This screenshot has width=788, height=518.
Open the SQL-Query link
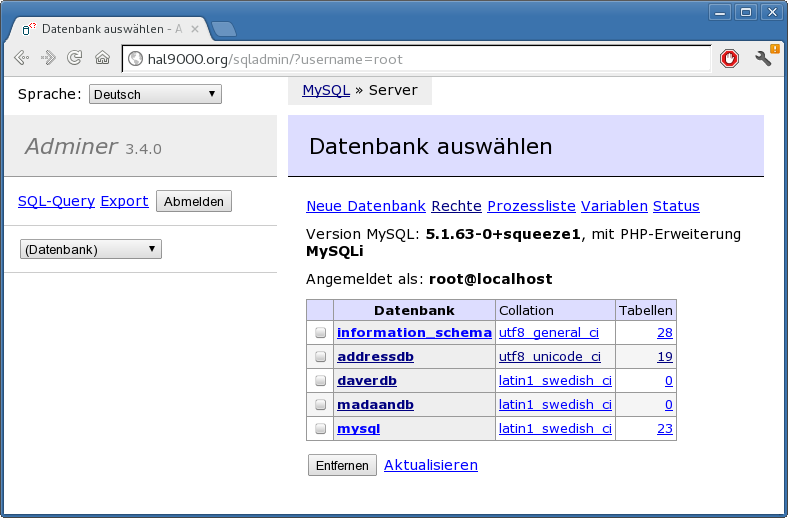point(56,201)
